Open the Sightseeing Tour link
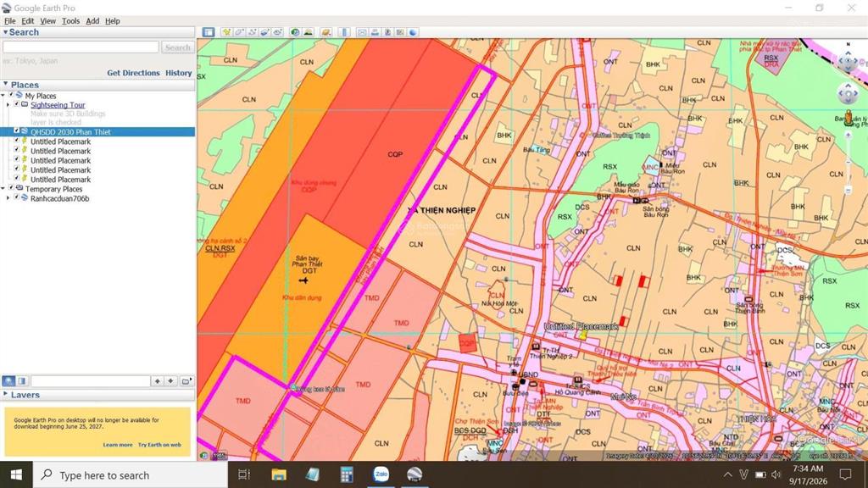The width and height of the screenshot is (868, 488). click(58, 104)
